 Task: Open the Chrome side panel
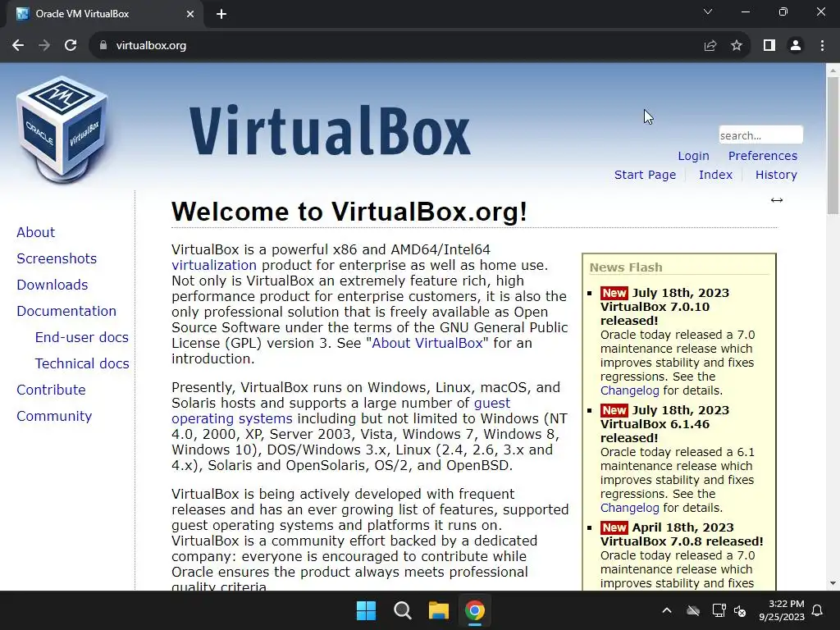(x=769, y=46)
